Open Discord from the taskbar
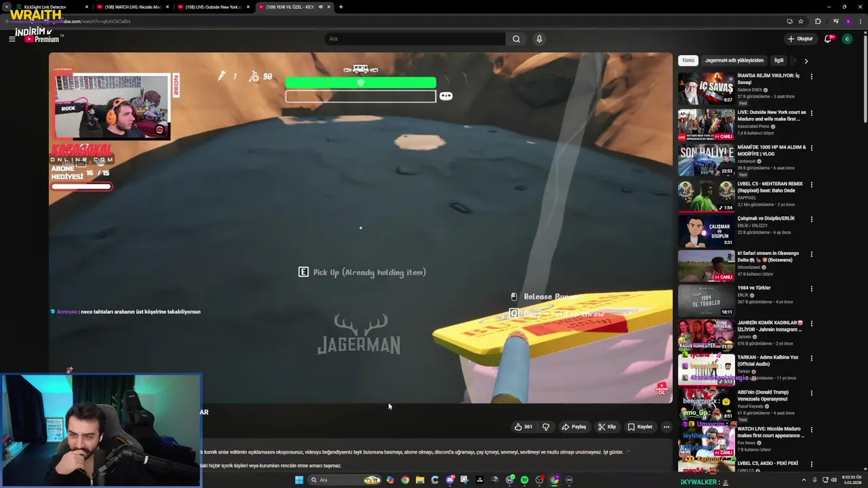This screenshot has width=868, height=488. coord(450,480)
